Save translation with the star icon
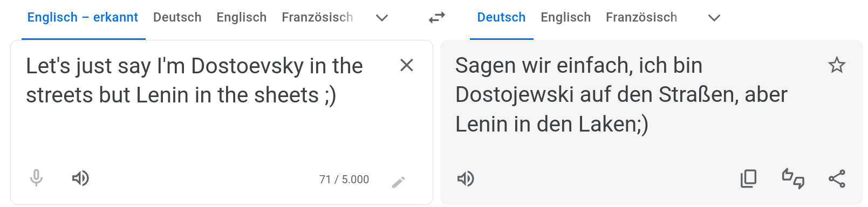868x207 pixels. [837, 65]
